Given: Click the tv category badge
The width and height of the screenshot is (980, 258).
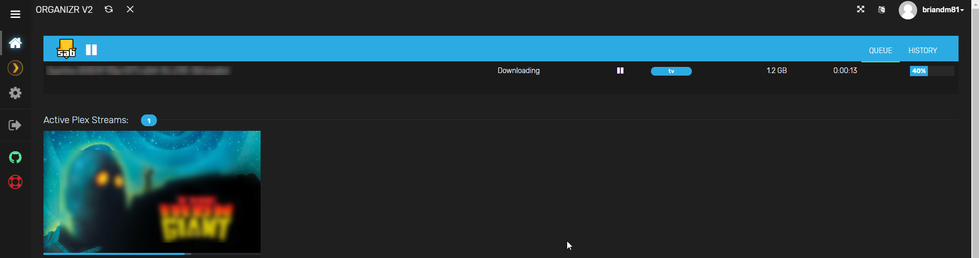Looking at the screenshot, I should [x=671, y=71].
